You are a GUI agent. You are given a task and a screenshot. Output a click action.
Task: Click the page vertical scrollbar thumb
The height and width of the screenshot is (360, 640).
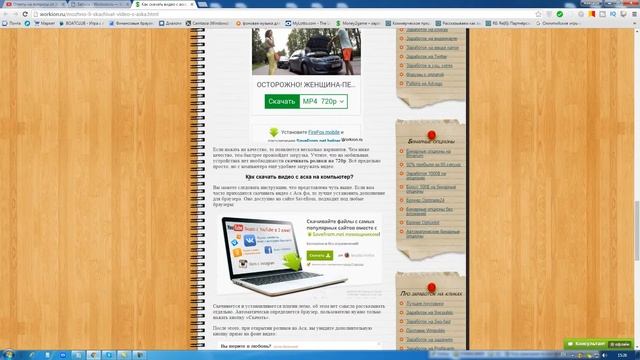tap(637, 231)
